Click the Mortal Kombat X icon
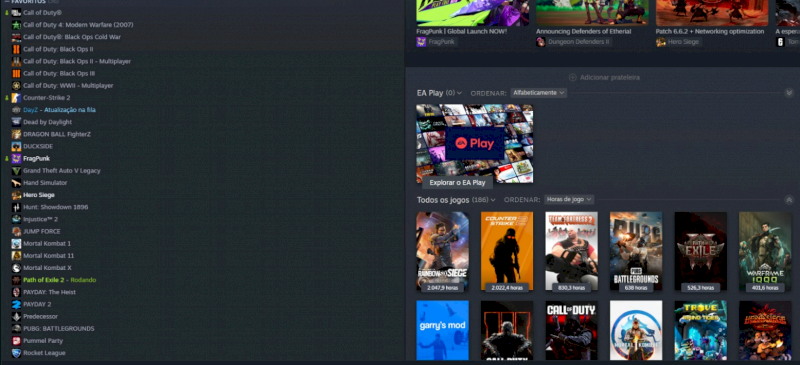 [x=16, y=268]
